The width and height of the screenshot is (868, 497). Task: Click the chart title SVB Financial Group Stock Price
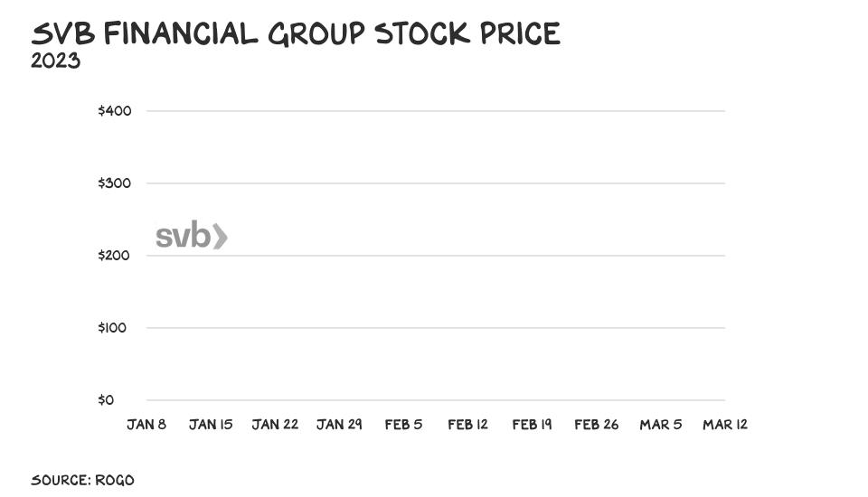(296, 33)
